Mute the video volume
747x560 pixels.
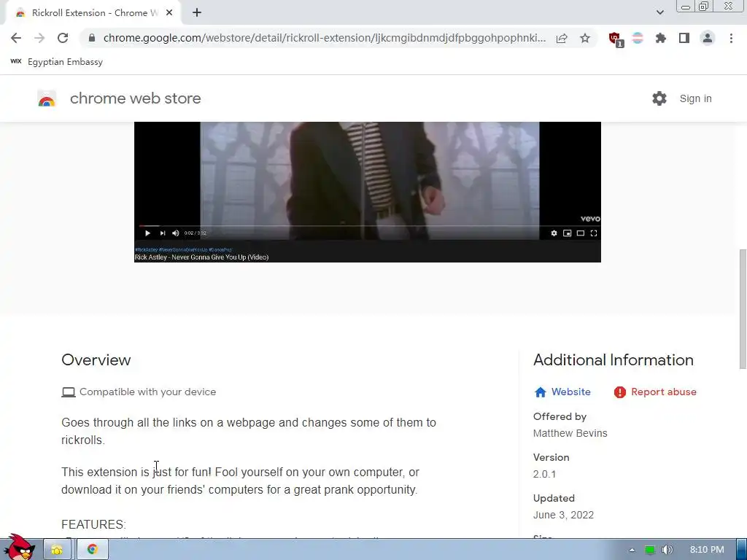(175, 233)
